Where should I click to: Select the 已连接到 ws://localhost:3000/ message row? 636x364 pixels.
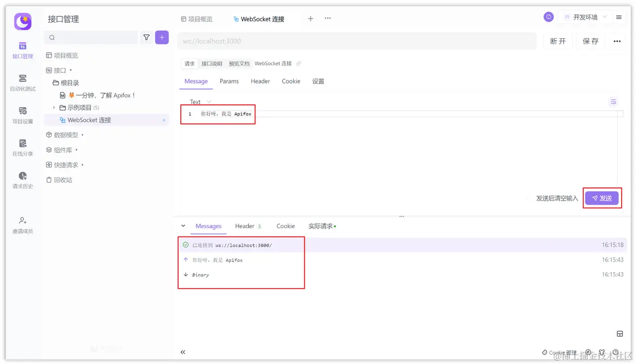403,245
